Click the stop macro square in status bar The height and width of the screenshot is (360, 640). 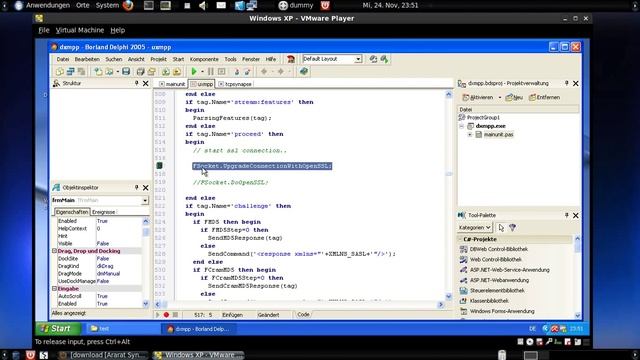[175, 315]
